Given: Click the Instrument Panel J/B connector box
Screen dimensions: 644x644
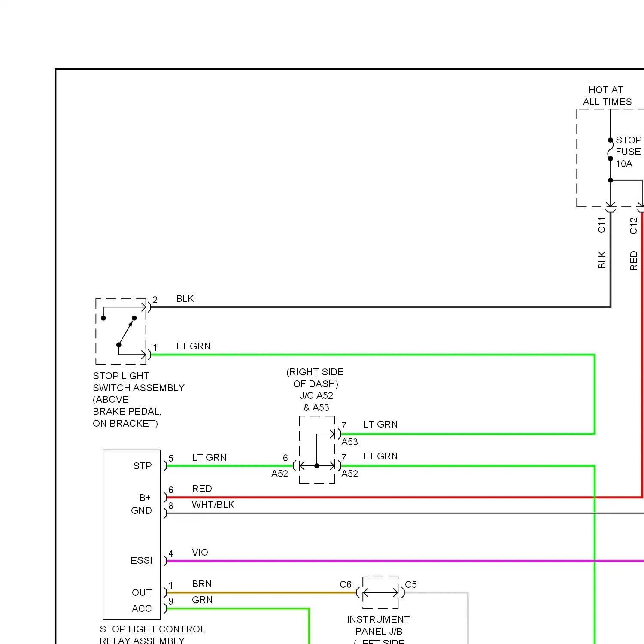Looking at the screenshot, I should pos(380,592).
